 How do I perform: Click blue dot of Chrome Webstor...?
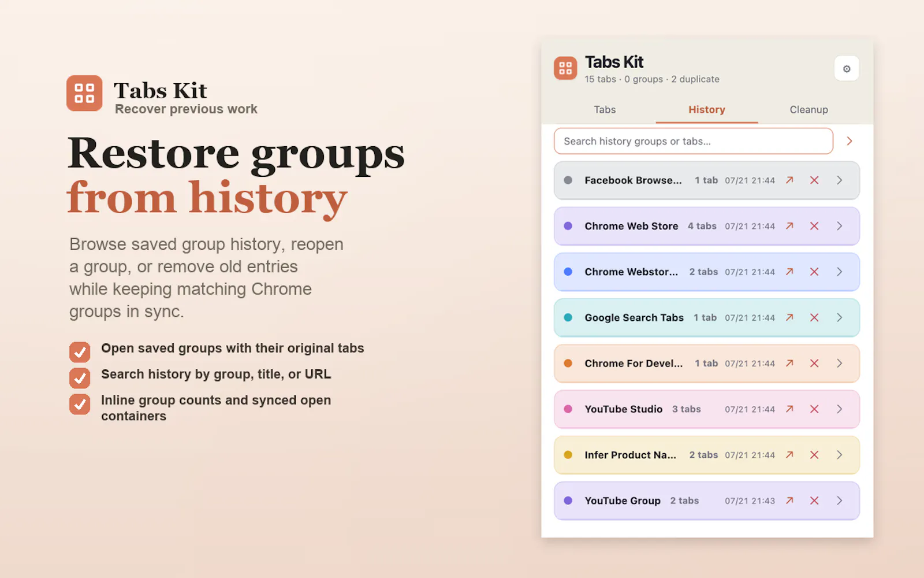(x=568, y=272)
